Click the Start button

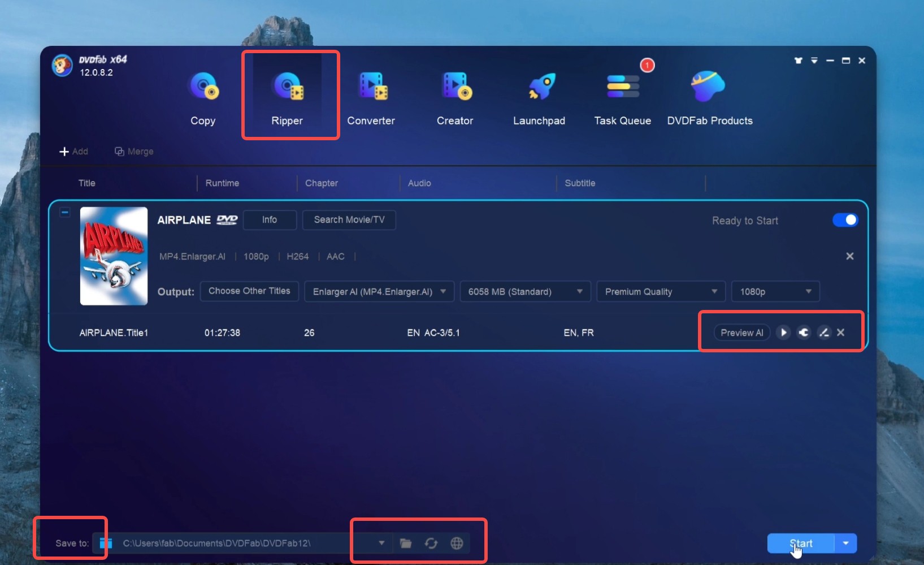(801, 544)
